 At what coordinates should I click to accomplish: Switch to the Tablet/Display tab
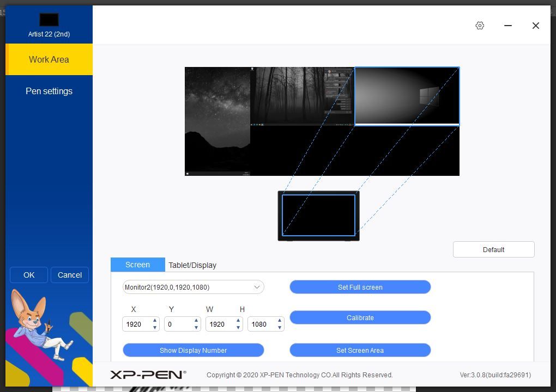pyautogui.click(x=192, y=265)
